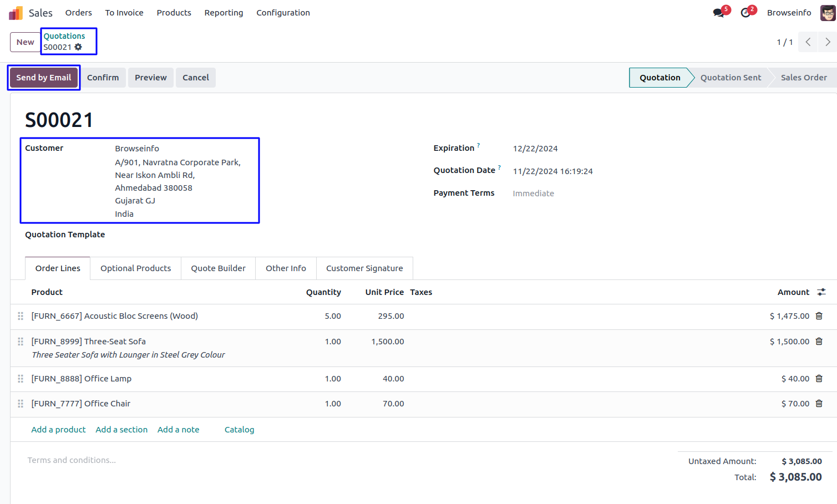Go to previous record arrow
The width and height of the screenshot is (837, 504).
click(808, 42)
